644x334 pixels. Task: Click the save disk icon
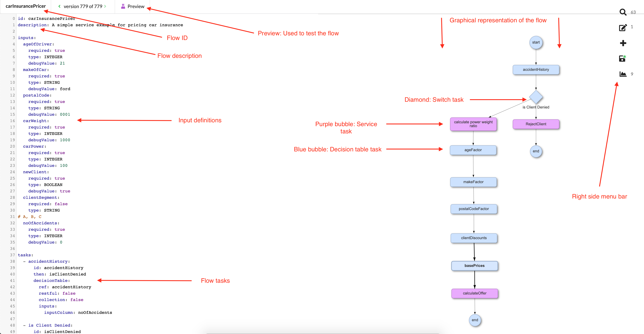[622, 59]
